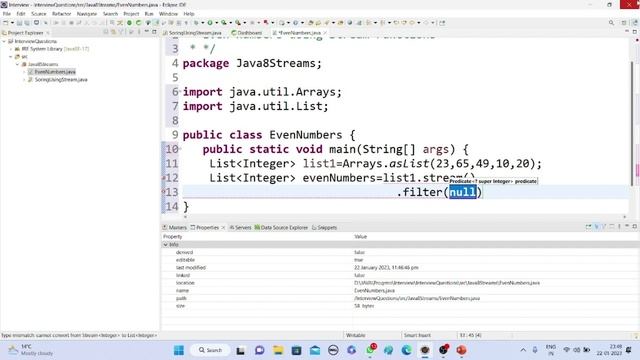The height and width of the screenshot is (360, 640).
Task: Click the Search magnifier icon in top-right toolbar
Action: tap(611, 23)
